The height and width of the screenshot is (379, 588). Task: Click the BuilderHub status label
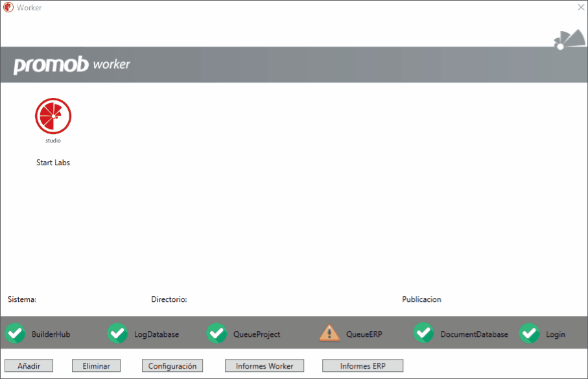[51, 334]
